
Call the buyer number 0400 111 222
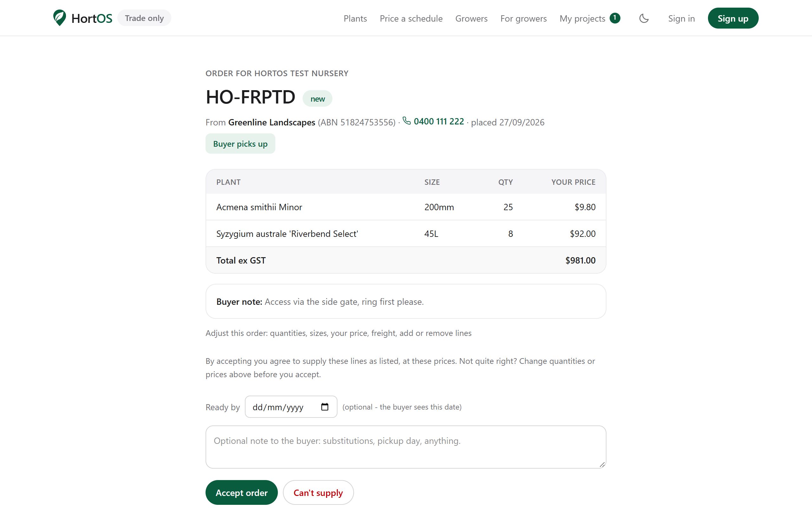pyautogui.click(x=439, y=121)
